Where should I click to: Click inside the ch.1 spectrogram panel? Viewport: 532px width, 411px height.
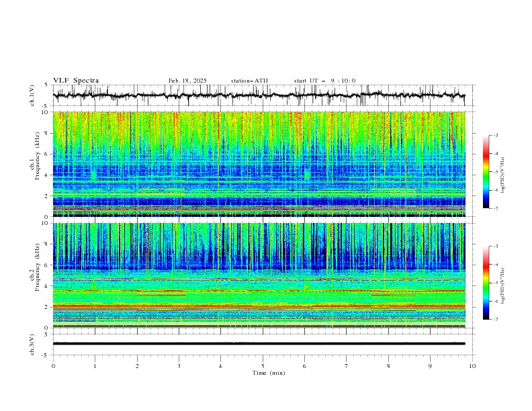[x=259, y=164]
